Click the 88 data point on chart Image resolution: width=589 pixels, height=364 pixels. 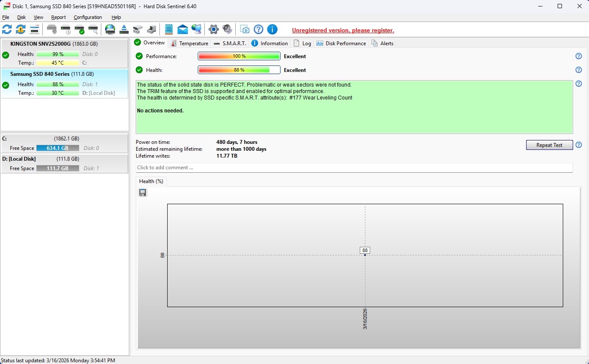365,255
